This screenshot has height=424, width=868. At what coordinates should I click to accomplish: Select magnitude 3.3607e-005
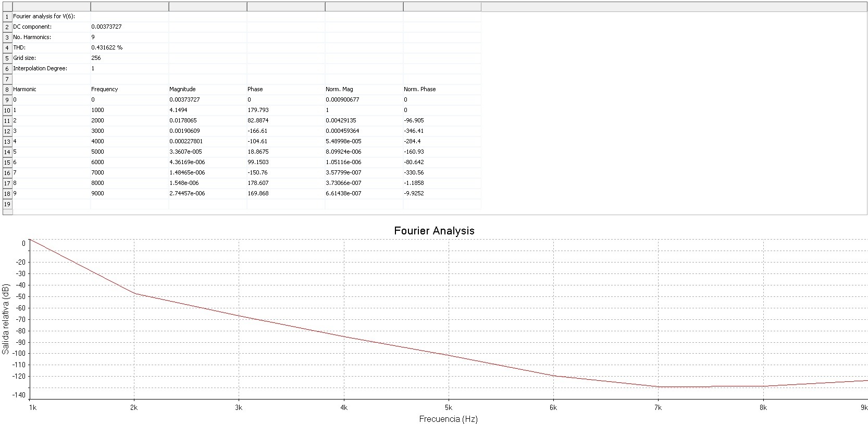(x=207, y=152)
